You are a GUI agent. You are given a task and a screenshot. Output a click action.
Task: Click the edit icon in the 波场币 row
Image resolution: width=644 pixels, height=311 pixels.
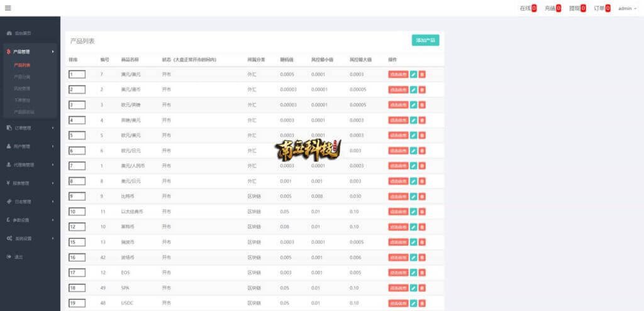pos(413,257)
